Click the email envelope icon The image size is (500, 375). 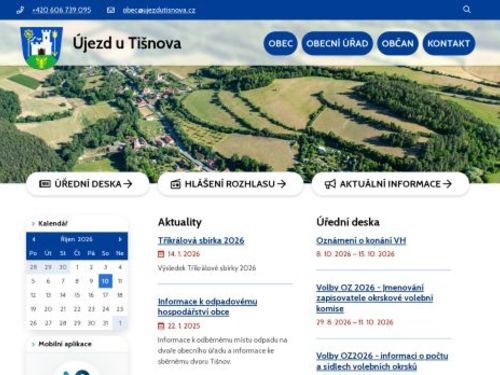111,10
